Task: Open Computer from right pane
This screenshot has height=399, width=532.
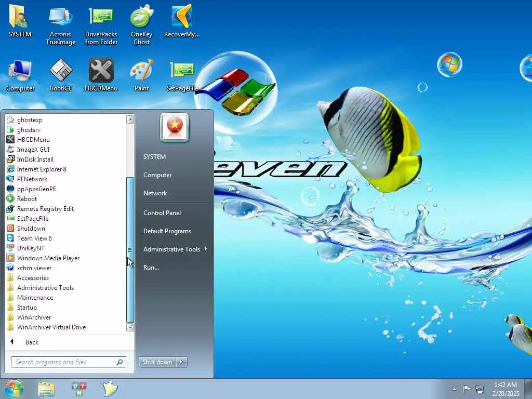Action: click(x=157, y=175)
